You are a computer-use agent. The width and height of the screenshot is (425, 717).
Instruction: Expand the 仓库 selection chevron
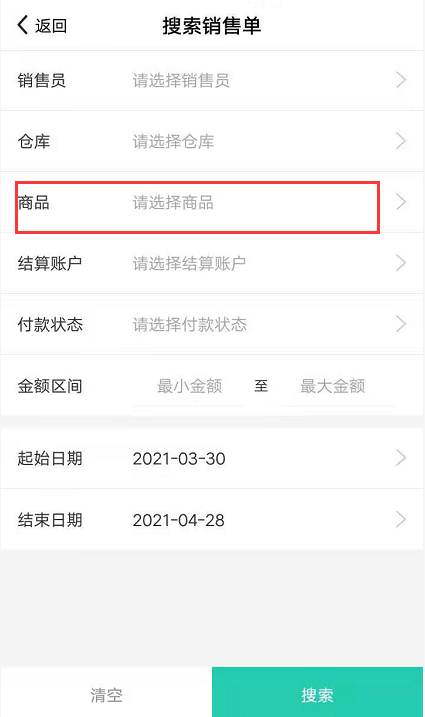401,141
